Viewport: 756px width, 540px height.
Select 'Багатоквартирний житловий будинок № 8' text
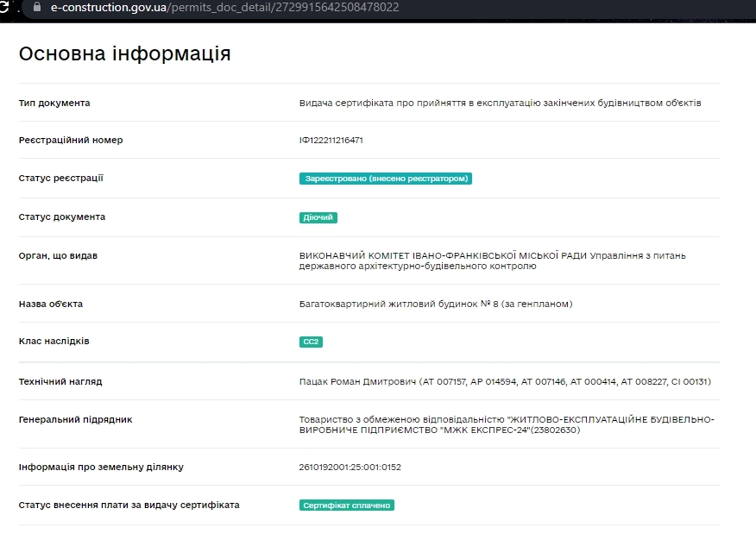(x=399, y=304)
